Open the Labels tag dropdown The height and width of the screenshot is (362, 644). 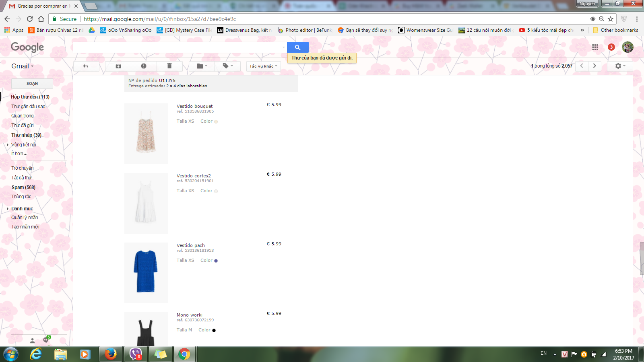[x=228, y=66]
